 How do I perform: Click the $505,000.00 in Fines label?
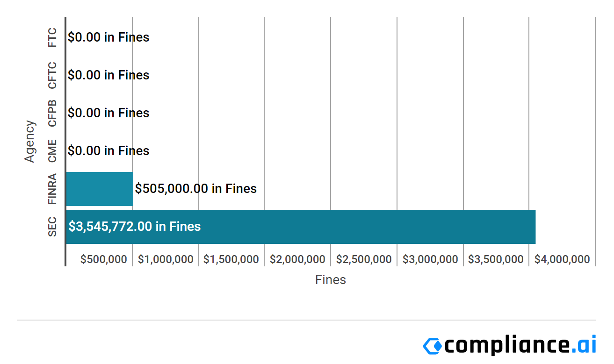(x=196, y=189)
